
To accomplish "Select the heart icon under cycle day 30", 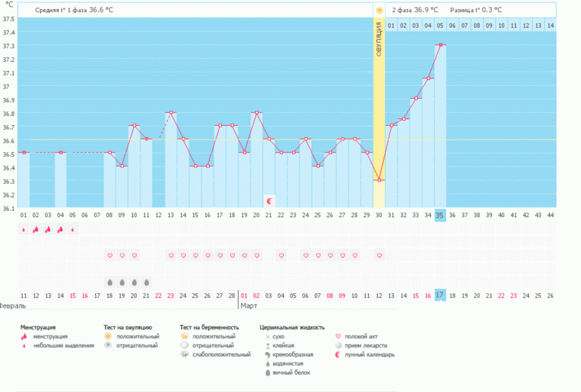I will click(x=379, y=256).
